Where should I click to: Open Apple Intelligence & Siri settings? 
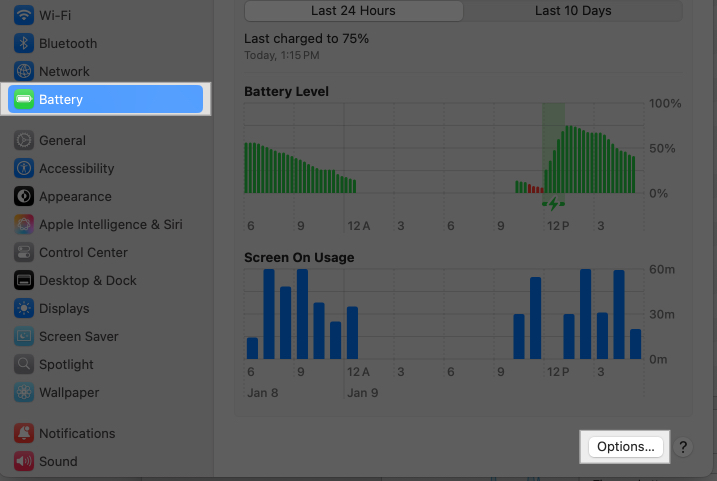pyautogui.click(x=106, y=224)
